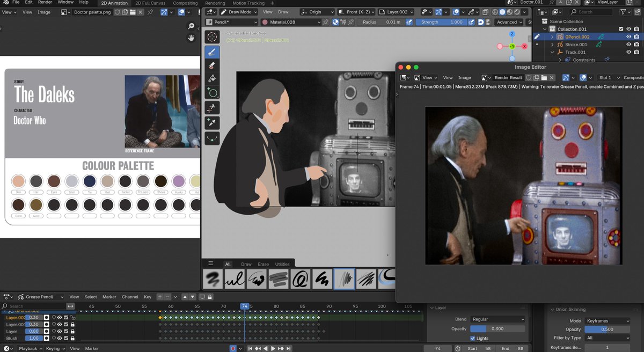
Task: Open the Pencil brush selector dropdown
Action: pyautogui.click(x=231, y=22)
